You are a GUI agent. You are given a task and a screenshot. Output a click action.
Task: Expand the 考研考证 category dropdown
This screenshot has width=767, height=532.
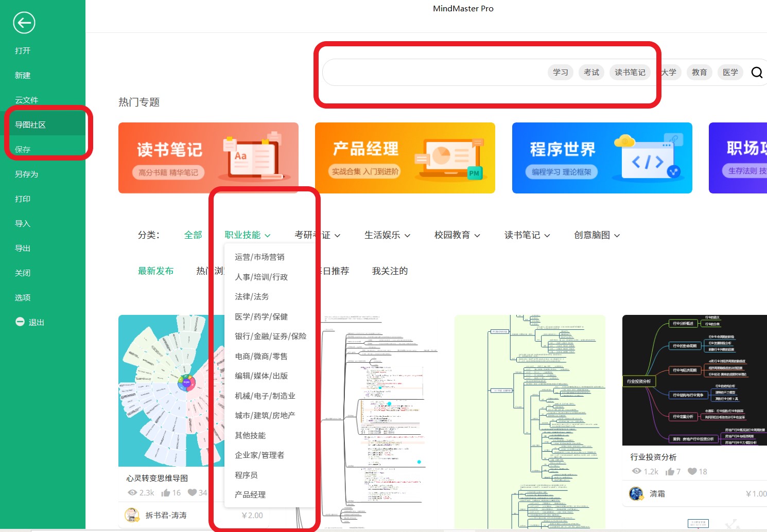(x=318, y=235)
